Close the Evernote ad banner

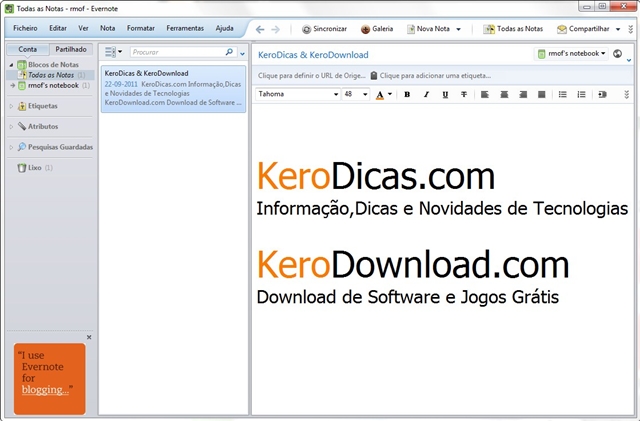(x=89, y=337)
